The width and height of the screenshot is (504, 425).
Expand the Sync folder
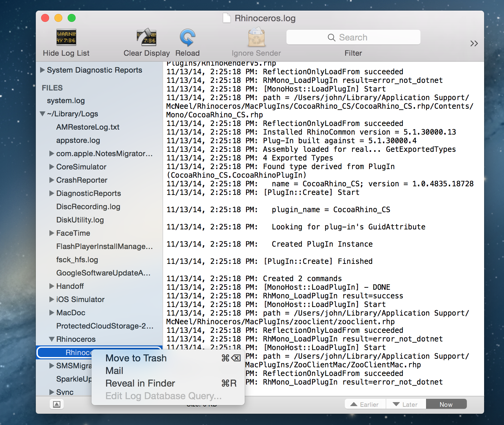[x=52, y=392]
